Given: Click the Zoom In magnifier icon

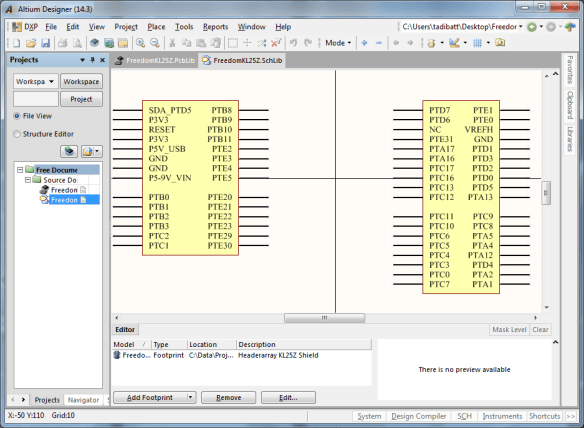Looking at the screenshot, I should click(140, 43).
